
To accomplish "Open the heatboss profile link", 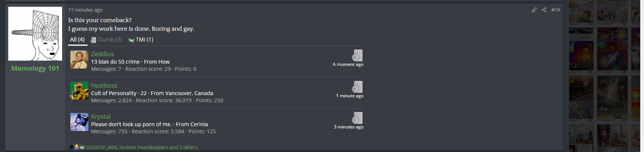I will click(104, 85).
